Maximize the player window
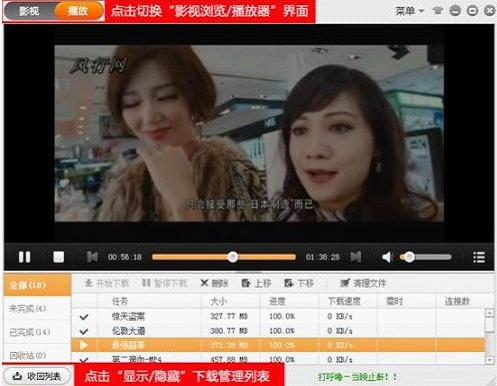The image size is (497, 386). pos(472,11)
